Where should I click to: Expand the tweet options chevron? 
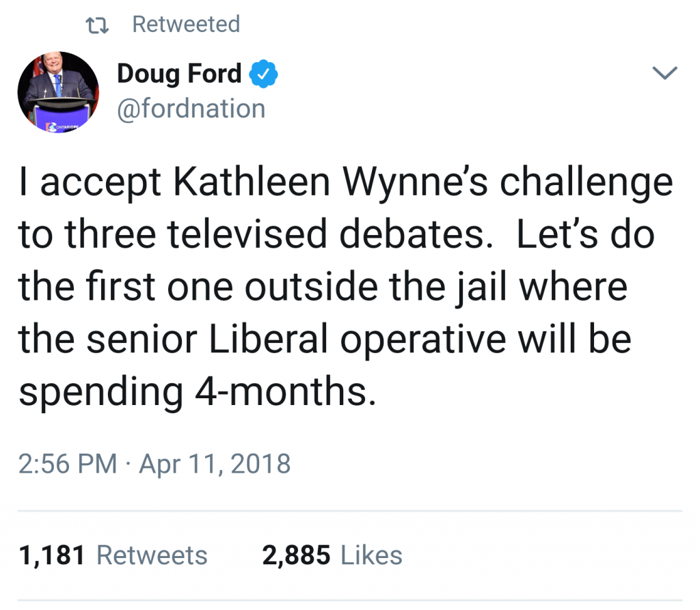click(x=664, y=72)
